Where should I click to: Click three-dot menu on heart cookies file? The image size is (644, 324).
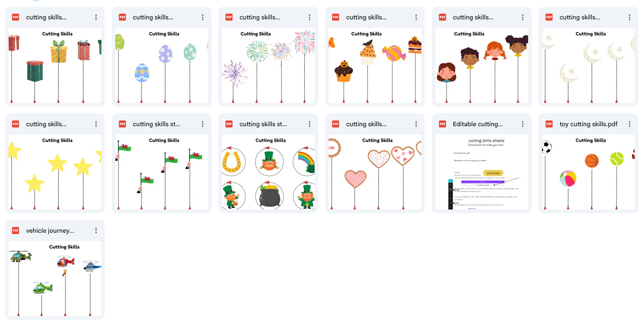416,124
